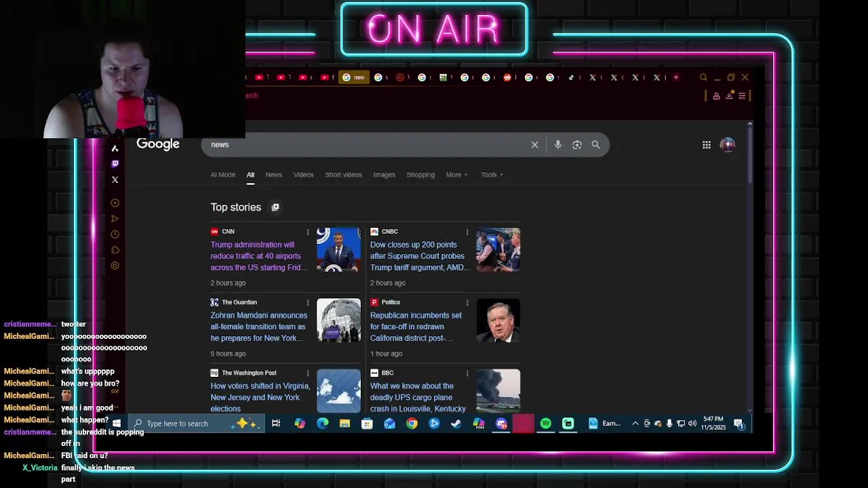Open CNN story thumbnail image
This screenshot has height=488, width=868.
point(338,250)
